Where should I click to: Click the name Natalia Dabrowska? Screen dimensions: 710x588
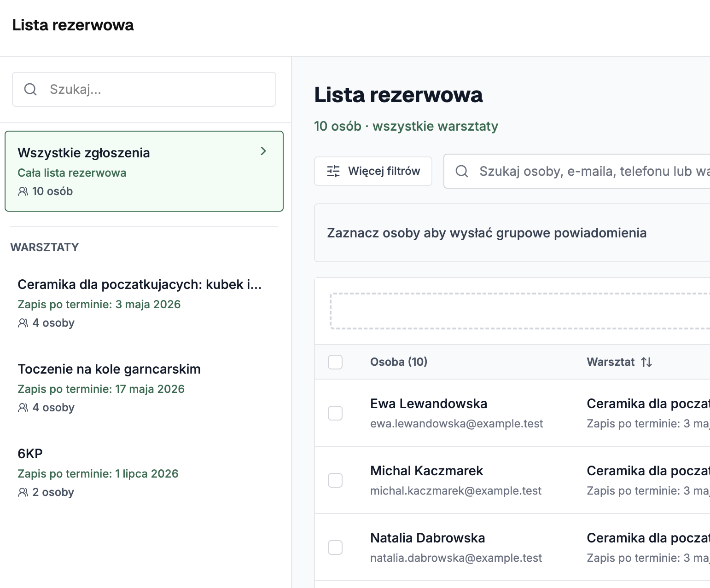[428, 538]
